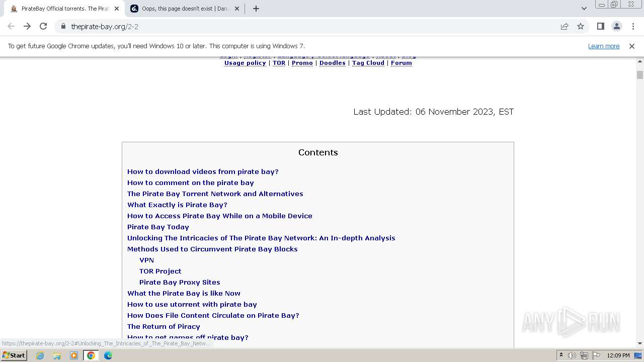Open the volume speaker tray icon

click(x=572, y=355)
